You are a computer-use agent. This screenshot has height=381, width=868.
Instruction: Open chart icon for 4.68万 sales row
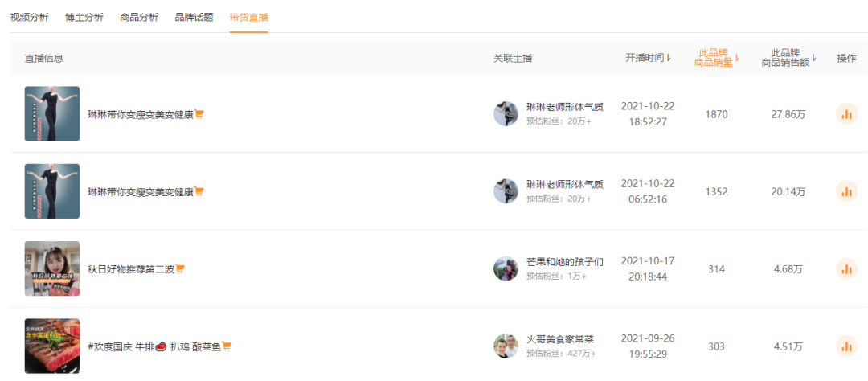coord(846,268)
